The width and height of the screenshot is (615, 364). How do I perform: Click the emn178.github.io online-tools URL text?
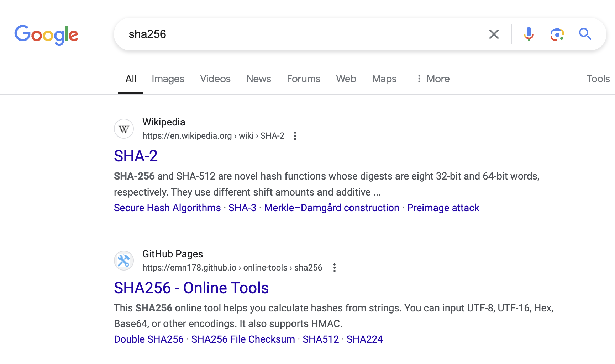coord(232,268)
